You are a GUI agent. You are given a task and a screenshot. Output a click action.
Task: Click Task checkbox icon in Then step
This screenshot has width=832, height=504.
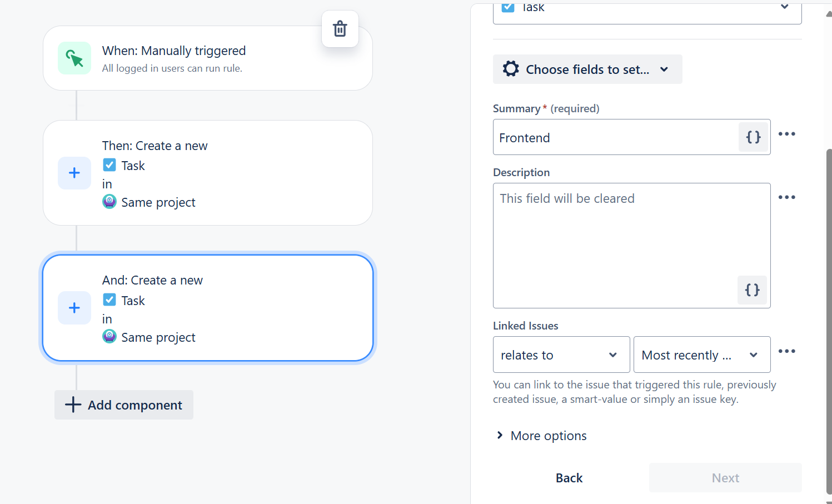point(109,165)
